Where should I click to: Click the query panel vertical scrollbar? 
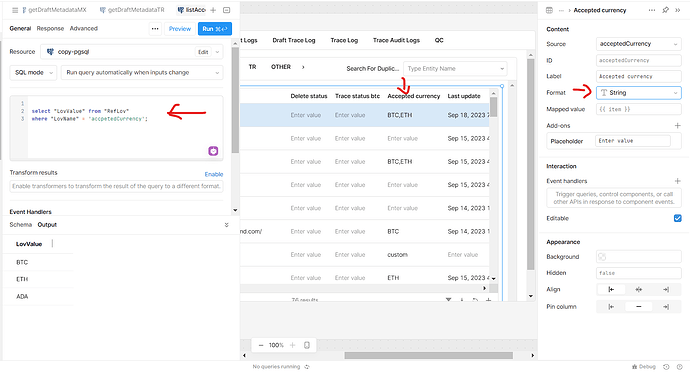point(235,100)
